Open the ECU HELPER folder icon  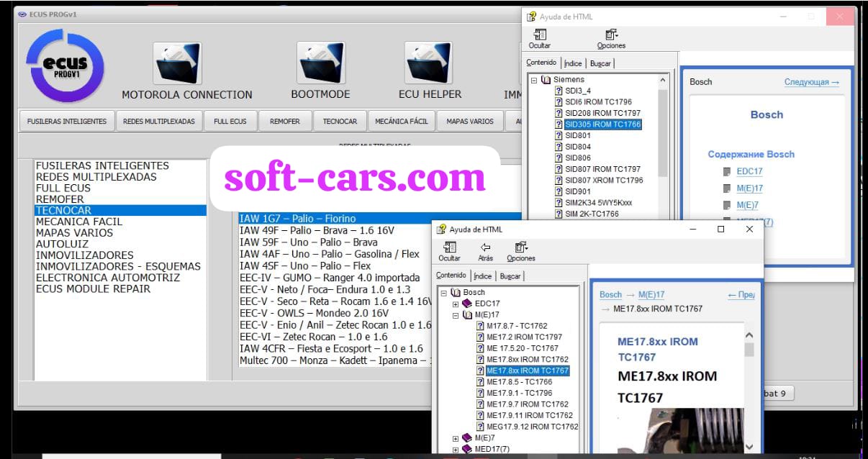[428, 63]
